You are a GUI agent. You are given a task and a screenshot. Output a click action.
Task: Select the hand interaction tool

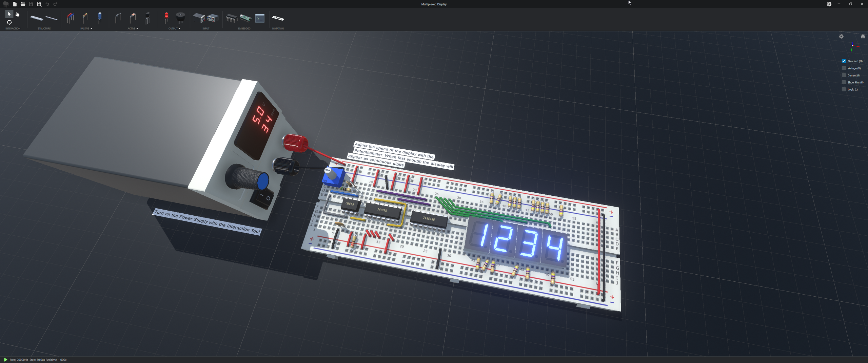pyautogui.click(x=17, y=14)
